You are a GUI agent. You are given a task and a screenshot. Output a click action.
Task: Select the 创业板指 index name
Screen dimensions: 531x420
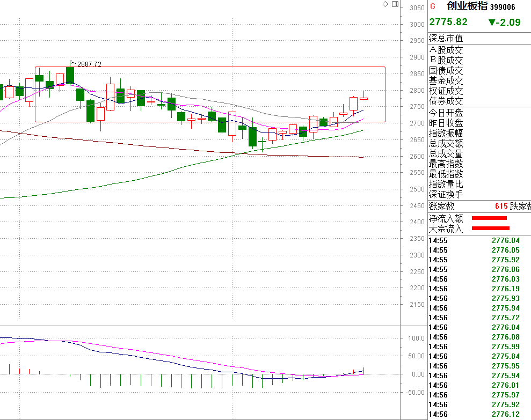click(467, 6)
